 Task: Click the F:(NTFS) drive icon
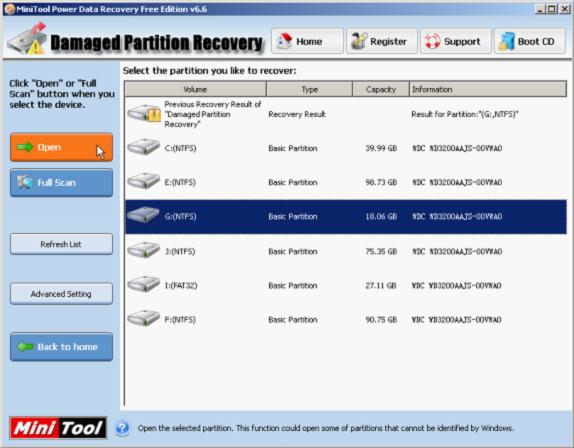[x=144, y=318]
